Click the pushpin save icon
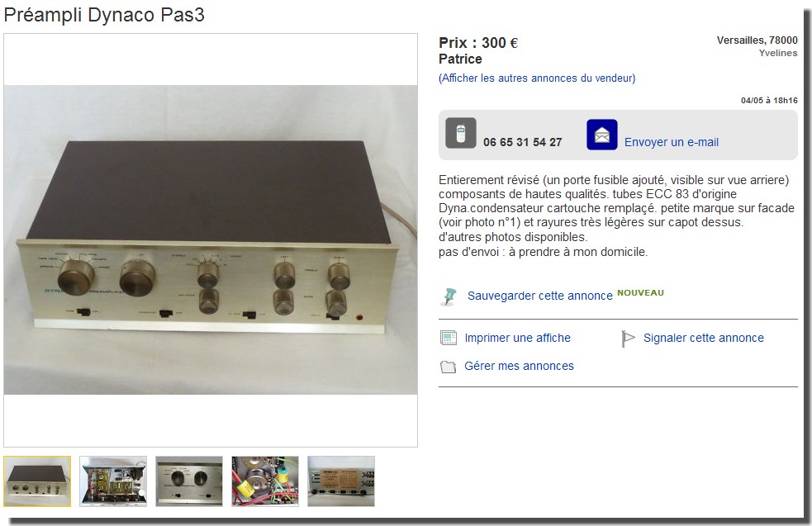This screenshot has width=812, height=526. [449, 296]
